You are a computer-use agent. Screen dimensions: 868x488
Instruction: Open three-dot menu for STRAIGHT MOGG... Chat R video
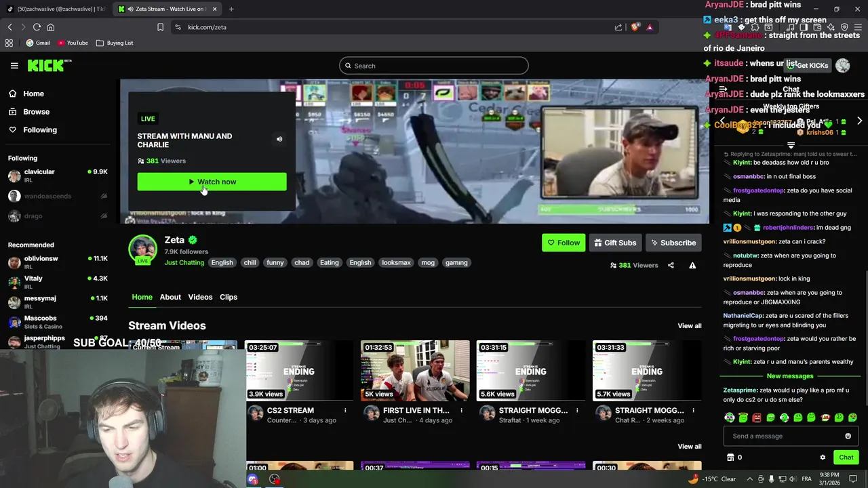coord(693,410)
